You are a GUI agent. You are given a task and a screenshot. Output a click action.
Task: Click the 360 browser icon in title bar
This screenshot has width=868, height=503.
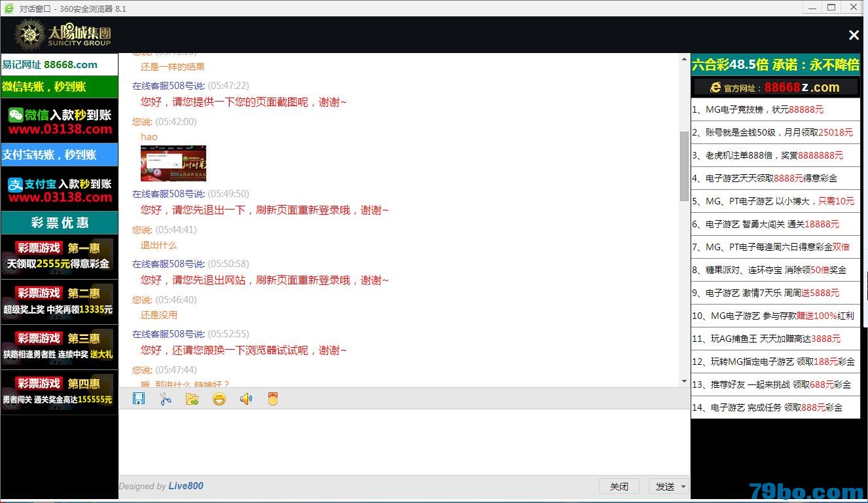pyautogui.click(x=9, y=9)
